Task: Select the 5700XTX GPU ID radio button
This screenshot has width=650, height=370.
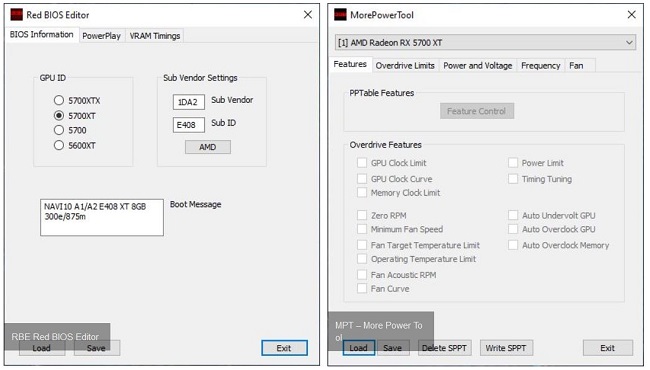Action: [x=59, y=100]
